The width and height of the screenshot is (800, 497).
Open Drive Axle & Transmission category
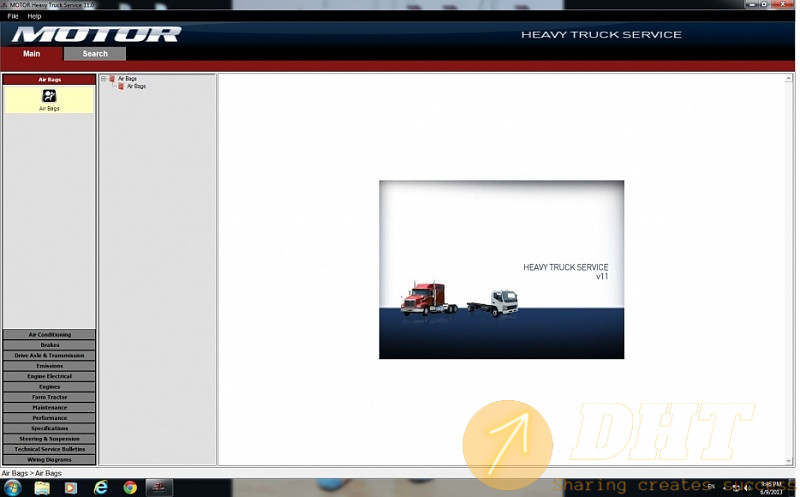[49, 356]
